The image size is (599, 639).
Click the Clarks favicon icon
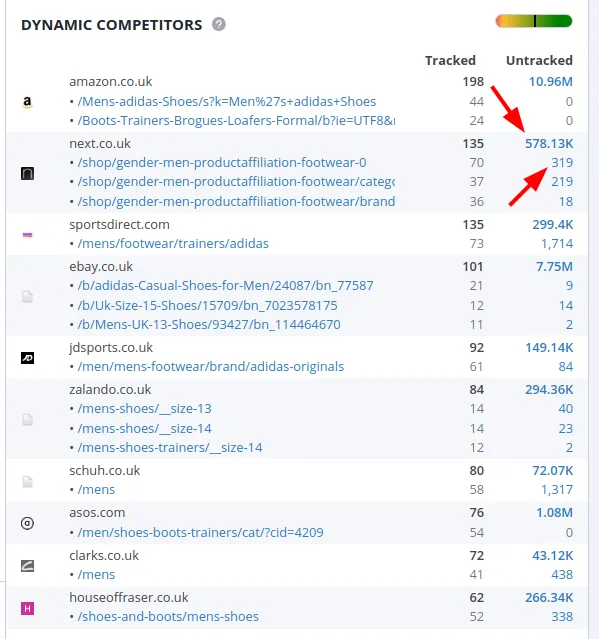[x=27, y=566]
